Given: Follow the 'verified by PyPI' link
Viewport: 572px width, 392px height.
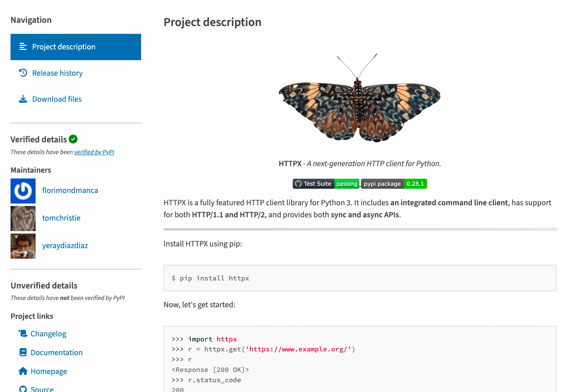Looking at the screenshot, I should (x=94, y=152).
